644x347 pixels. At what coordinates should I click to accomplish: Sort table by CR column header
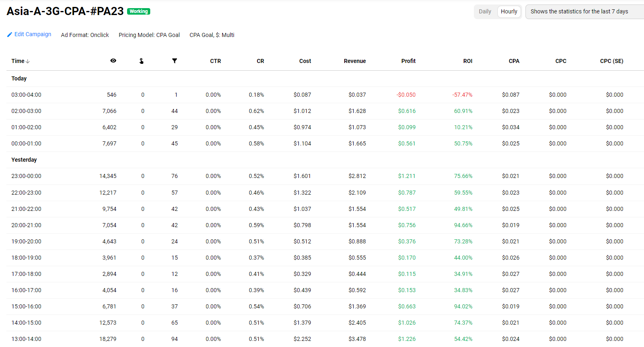[x=260, y=61]
